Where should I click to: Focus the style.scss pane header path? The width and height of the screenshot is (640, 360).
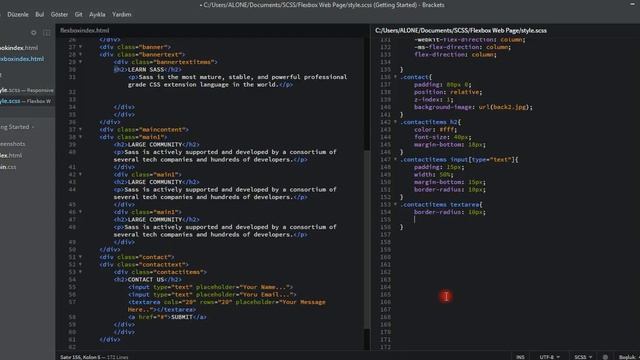coord(461,30)
